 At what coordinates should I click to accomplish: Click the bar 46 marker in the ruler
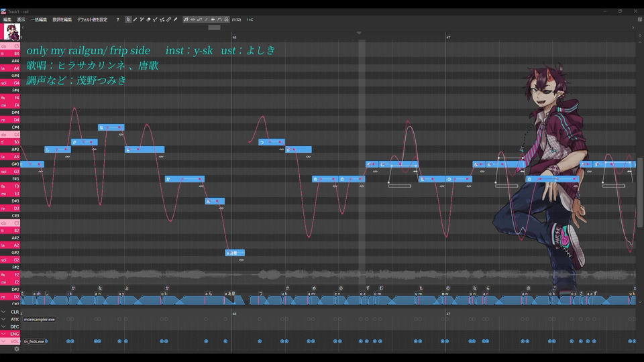[234, 38]
